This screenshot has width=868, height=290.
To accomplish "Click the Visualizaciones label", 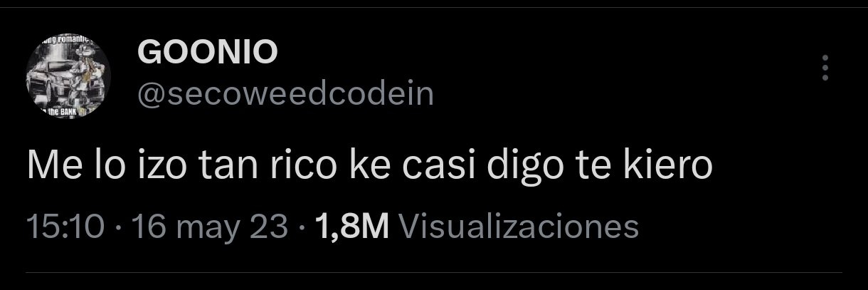I will pyautogui.click(x=519, y=227).
